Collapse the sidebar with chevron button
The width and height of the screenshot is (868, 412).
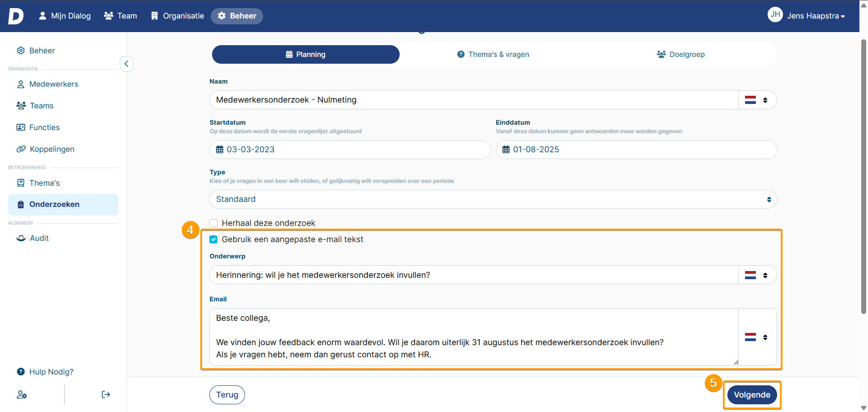tap(127, 64)
